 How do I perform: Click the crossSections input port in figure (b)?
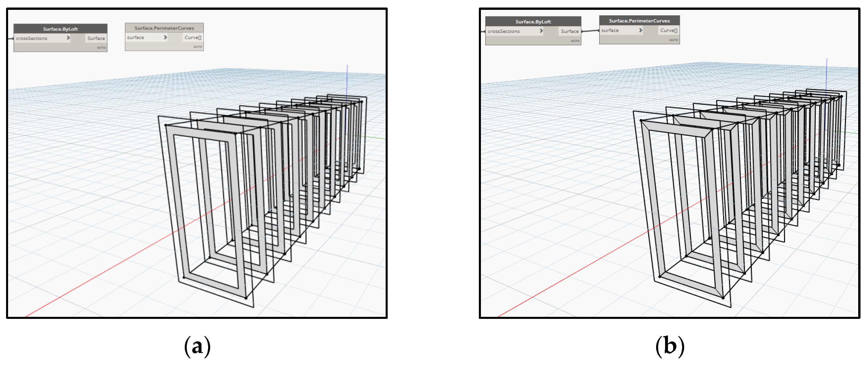[x=503, y=31]
